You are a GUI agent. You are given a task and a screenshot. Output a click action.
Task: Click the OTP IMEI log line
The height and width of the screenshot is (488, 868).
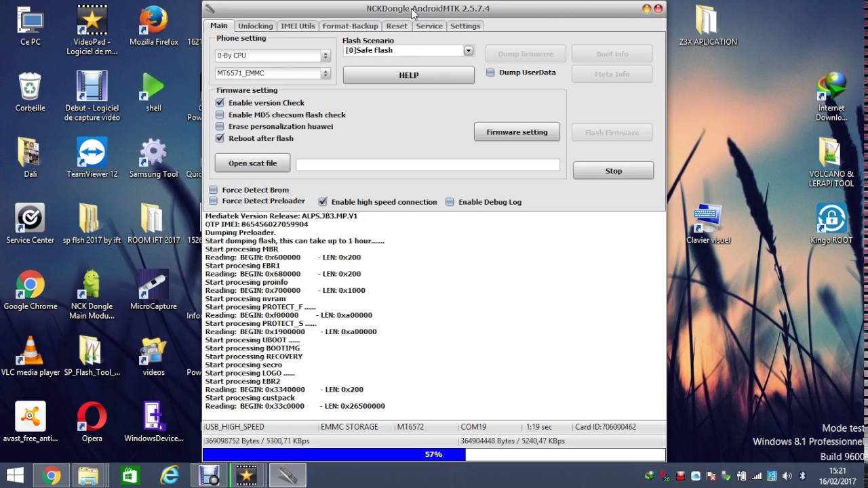coord(256,224)
